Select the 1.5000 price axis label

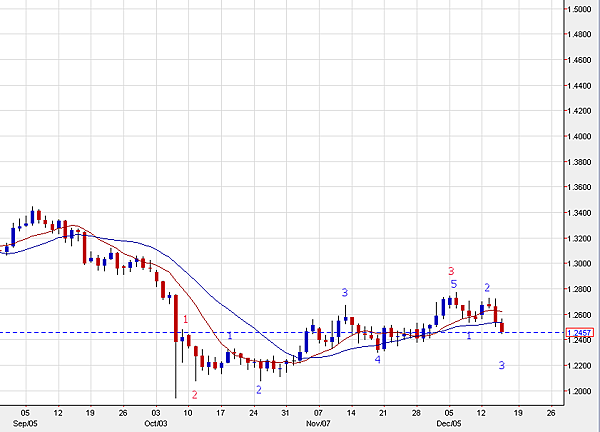pos(579,9)
